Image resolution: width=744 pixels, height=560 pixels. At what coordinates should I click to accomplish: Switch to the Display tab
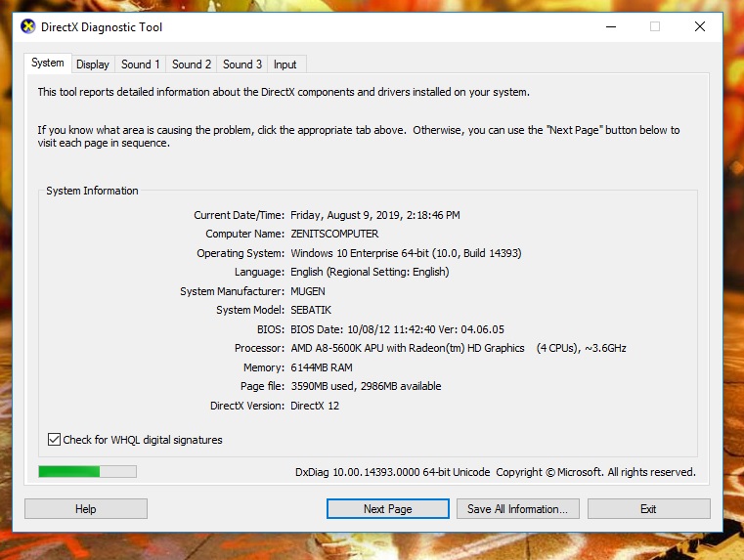(93, 65)
